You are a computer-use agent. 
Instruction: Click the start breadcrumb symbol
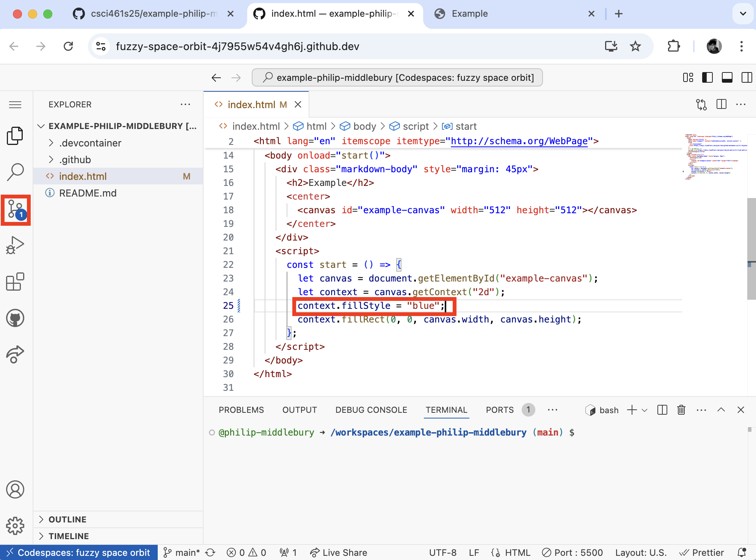(459, 126)
